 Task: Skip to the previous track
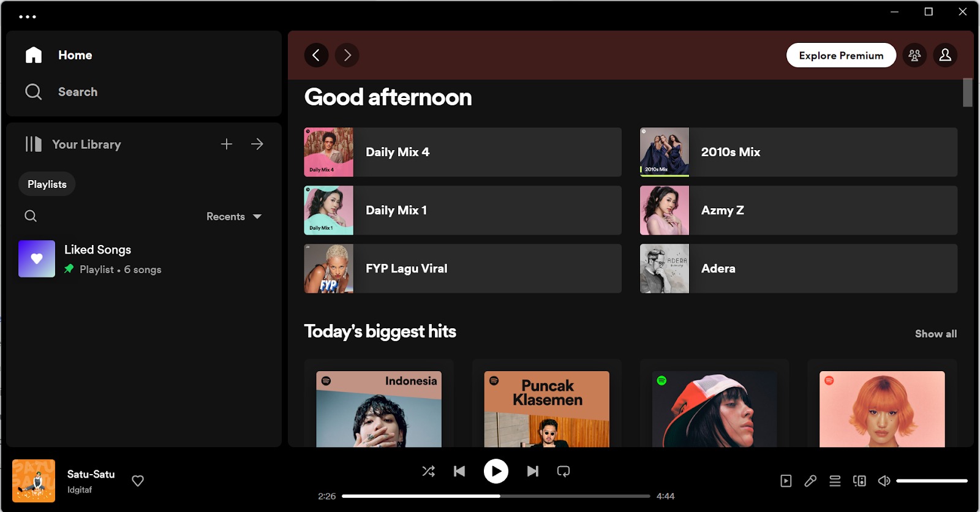coord(459,471)
